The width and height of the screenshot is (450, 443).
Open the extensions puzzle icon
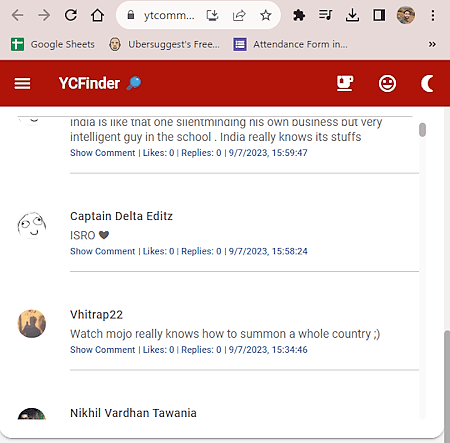pyautogui.click(x=299, y=15)
